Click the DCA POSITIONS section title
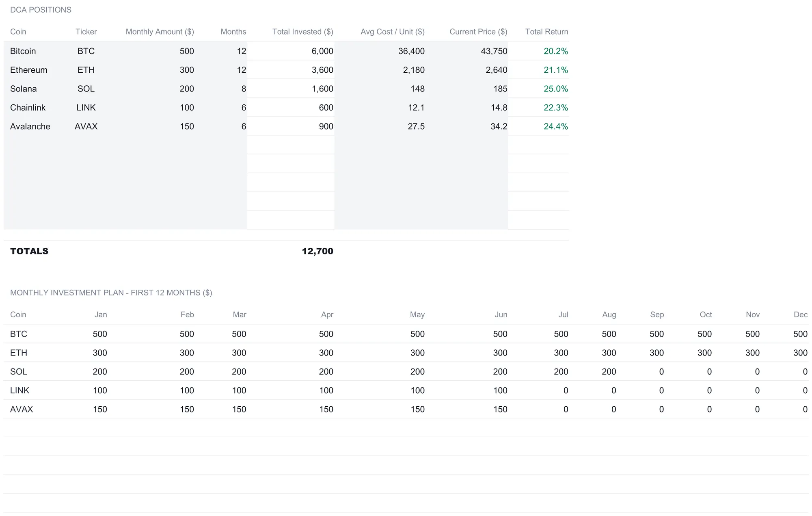Viewport: 812px width, 516px height. (41, 10)
